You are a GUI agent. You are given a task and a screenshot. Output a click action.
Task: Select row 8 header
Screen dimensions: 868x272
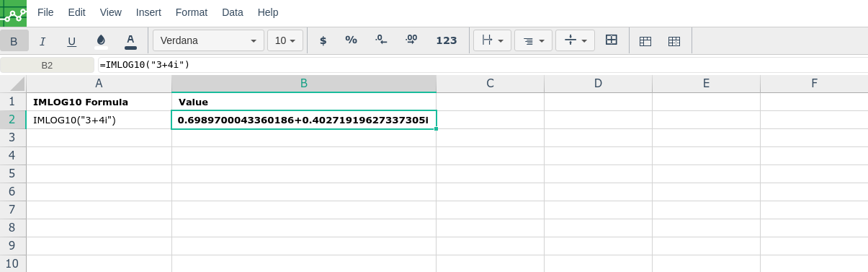(13, 228)
